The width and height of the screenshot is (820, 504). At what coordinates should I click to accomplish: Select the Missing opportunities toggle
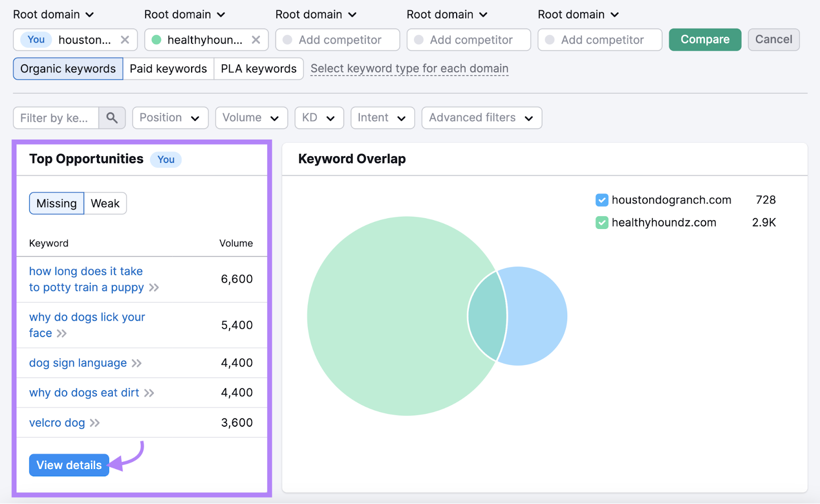pyautogui.click(x=56, y=203)
